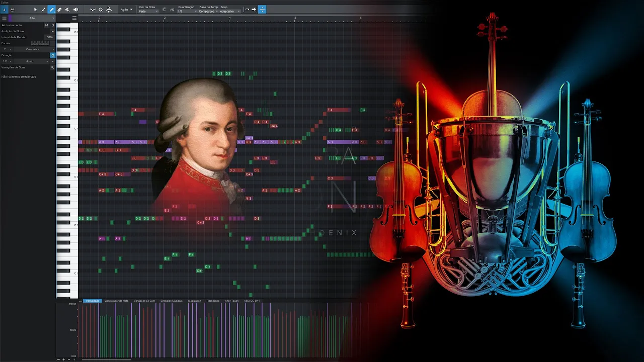
Task: Click the minus icon to remove a lane
Action: [69, 359]
